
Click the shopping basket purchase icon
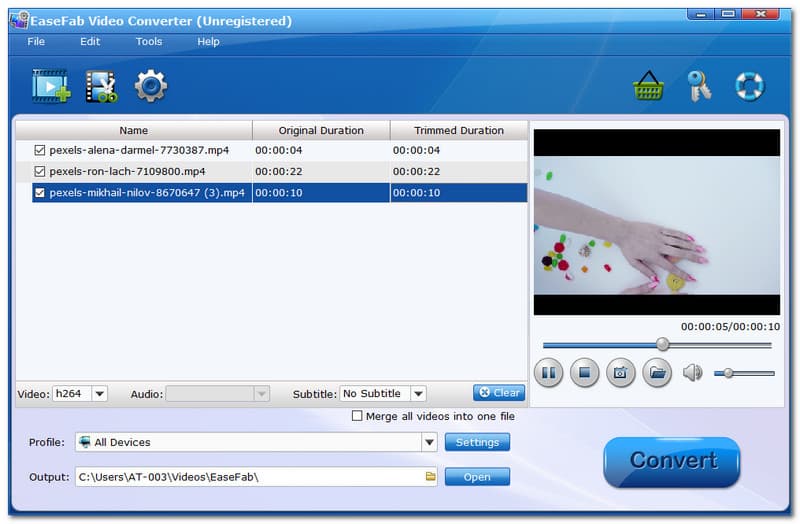coord(649,87)
